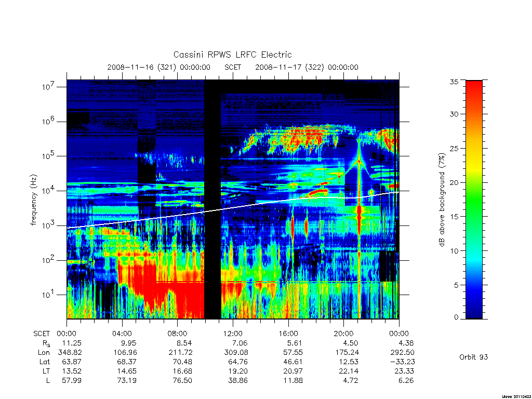
Task: Click the Rs row label
Action: pyautogui.click(x=46, y=343)
